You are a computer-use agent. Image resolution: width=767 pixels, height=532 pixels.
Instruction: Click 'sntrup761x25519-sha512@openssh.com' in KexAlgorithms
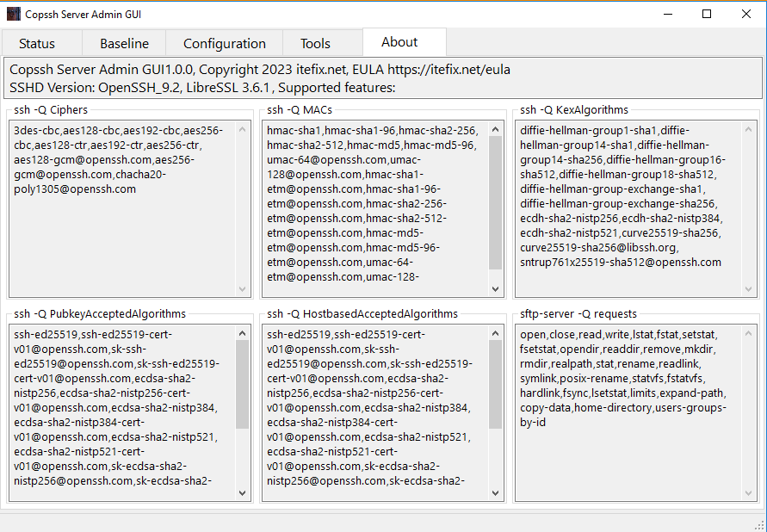pyautogui.click(x=621, y=263)
